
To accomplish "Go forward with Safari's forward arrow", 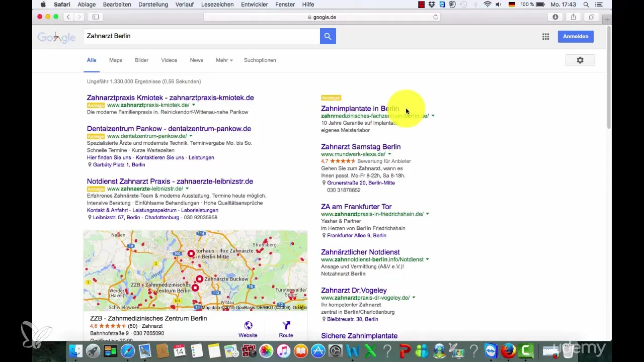I will pyautogui.click(x=79, y=17).
